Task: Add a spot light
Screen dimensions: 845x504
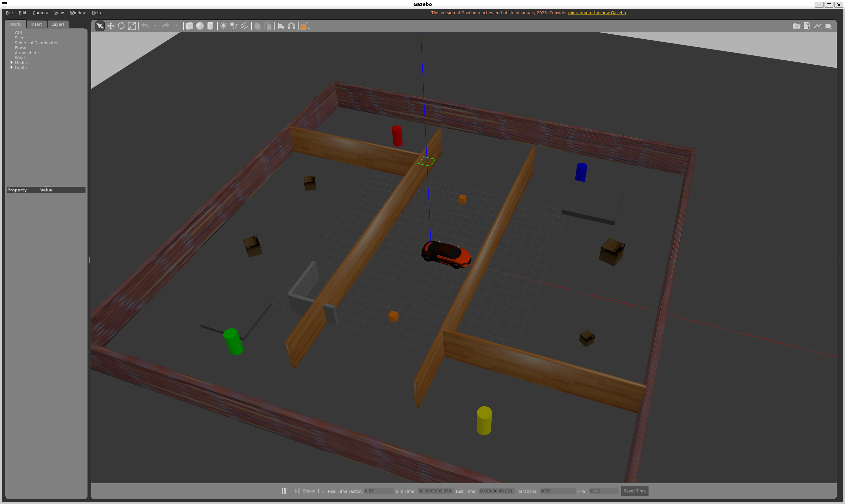Action: point(234,26)
